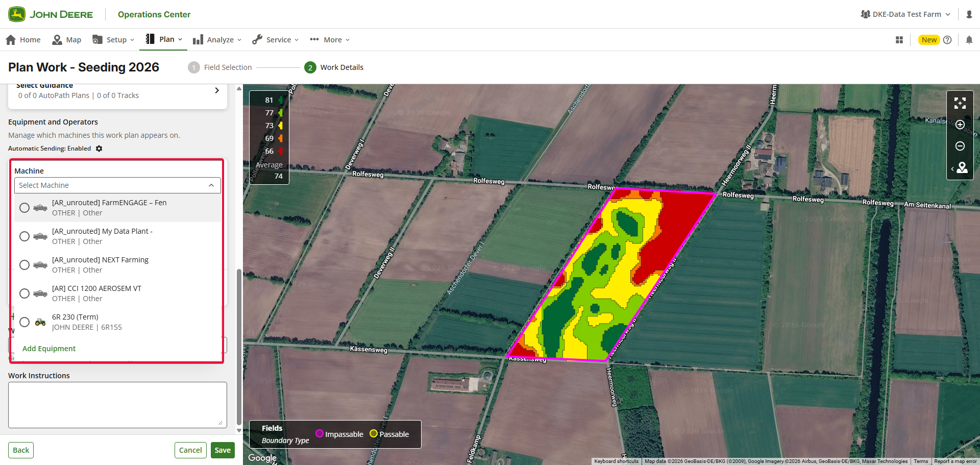Image resolution: width=980 pixels, height=465 pixels.
Task: Expand the Setup menu
Action: tap(113, 40)
